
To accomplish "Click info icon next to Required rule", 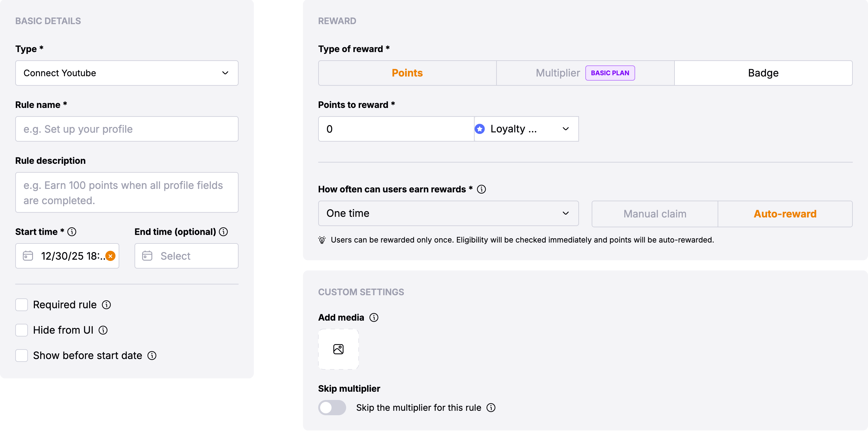I will pyautogui.click(x=107, y=305).
